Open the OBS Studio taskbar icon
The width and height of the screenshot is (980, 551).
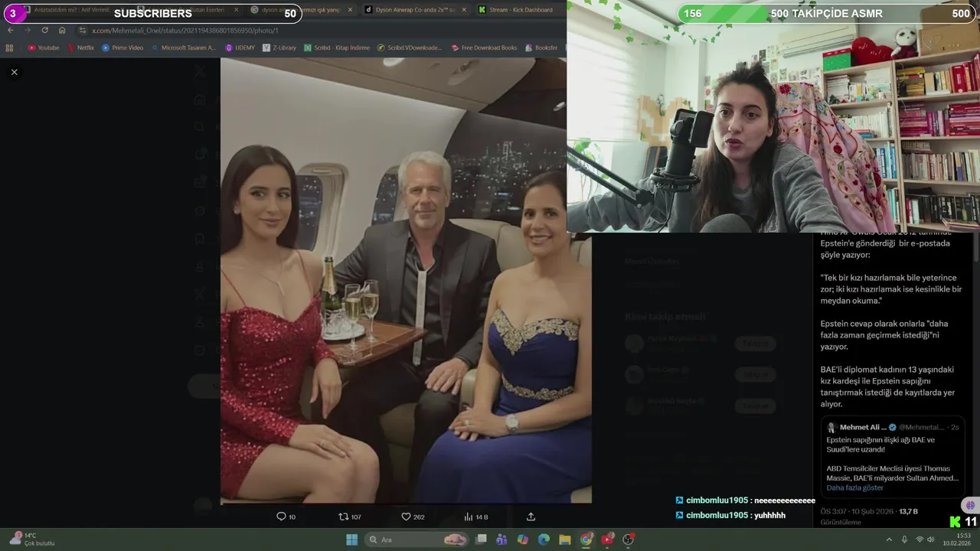click(x=629, y=540)
